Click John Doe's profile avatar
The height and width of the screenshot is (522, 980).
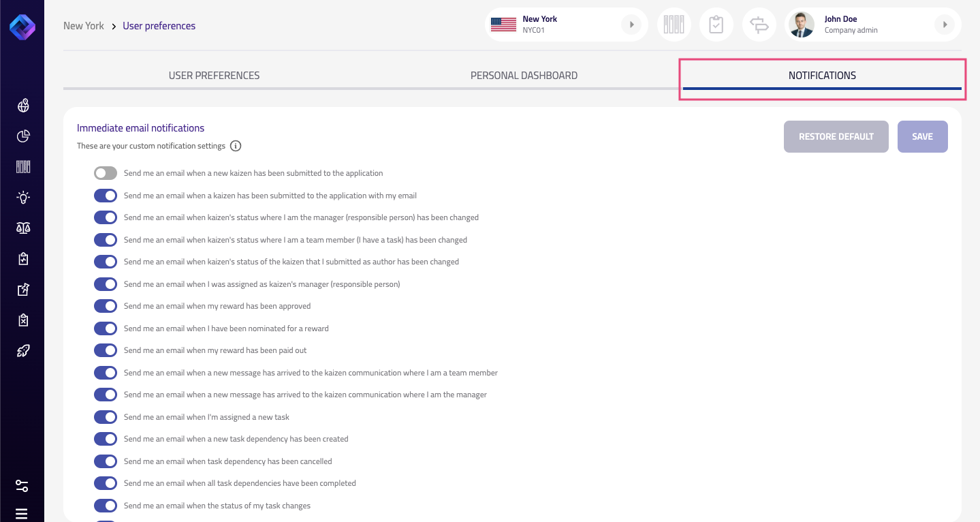coord(802,25)
